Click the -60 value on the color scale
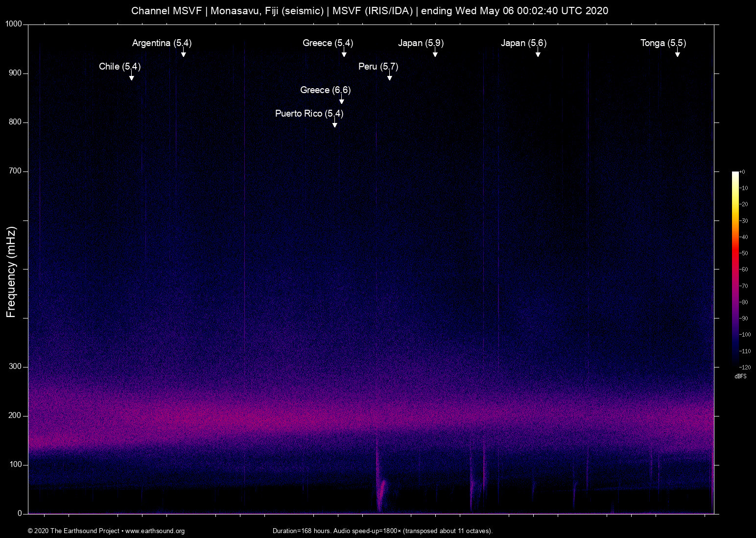 click(x=744, y=269)
